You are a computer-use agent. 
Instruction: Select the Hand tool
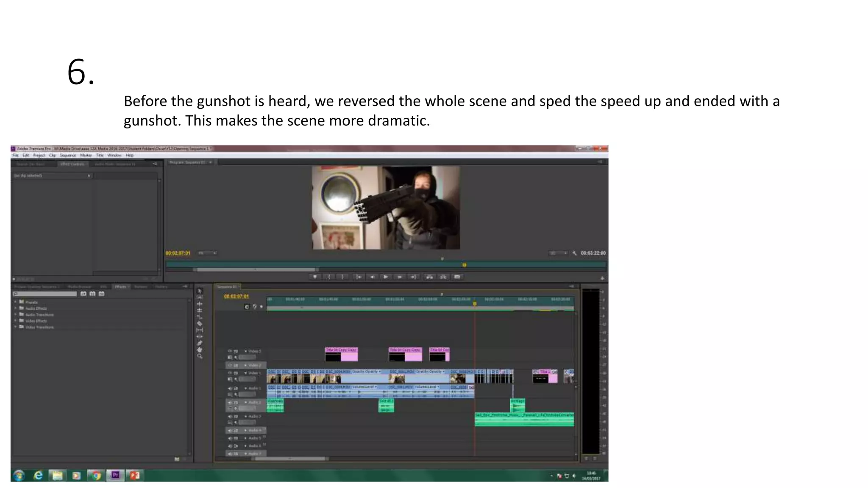coord(200,350)
